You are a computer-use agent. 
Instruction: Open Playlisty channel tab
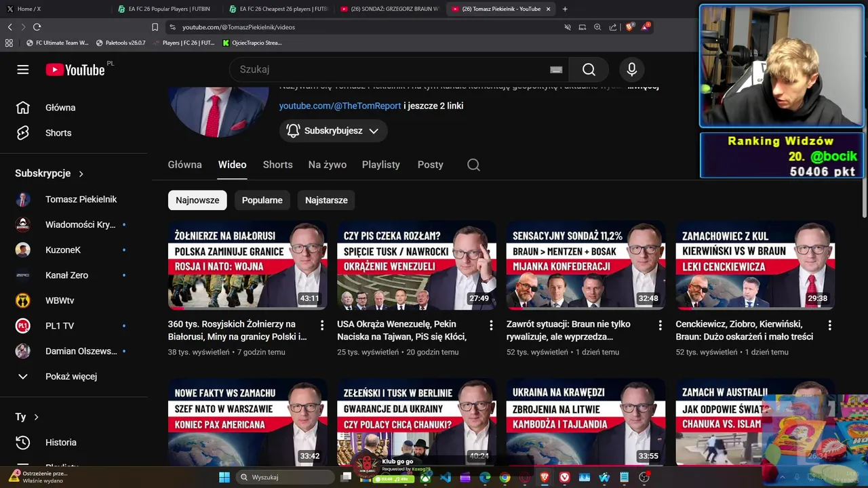pyautogui.click(x=381, y=165)
